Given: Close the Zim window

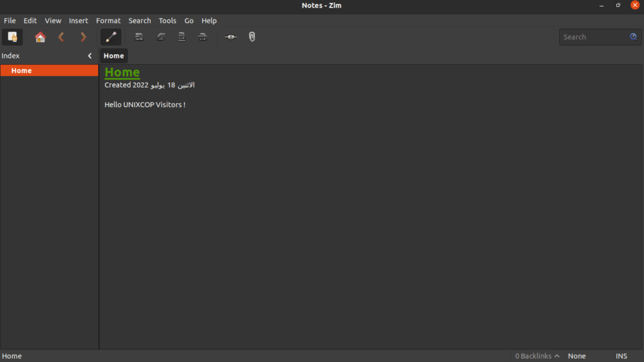Looking at the screenshot, I should [635, 5].
